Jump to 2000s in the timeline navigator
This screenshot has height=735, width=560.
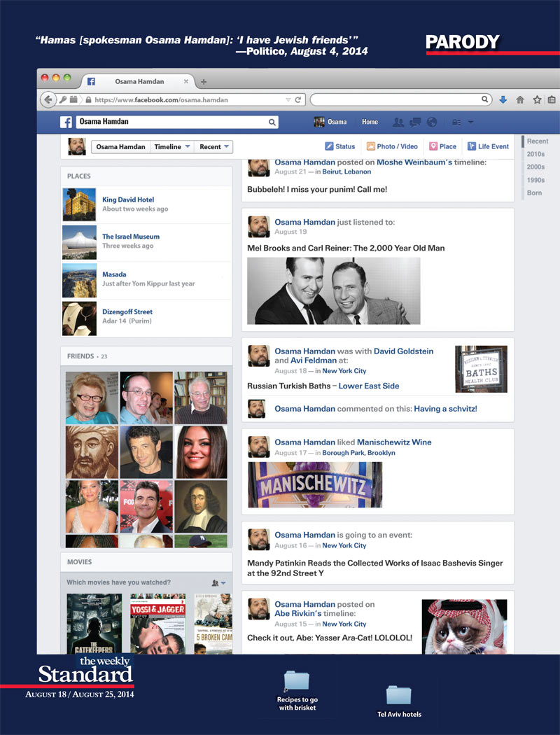[x=535, y=167]
